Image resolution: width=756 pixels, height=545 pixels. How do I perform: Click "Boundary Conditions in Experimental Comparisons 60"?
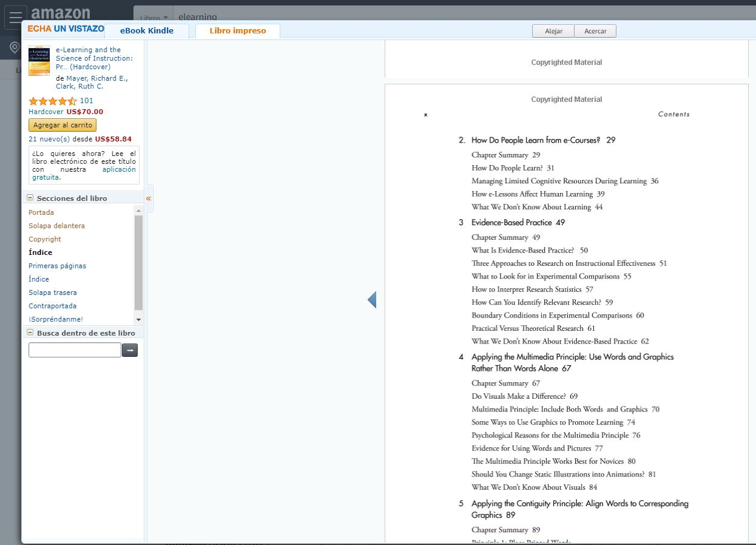click(558, 316)
